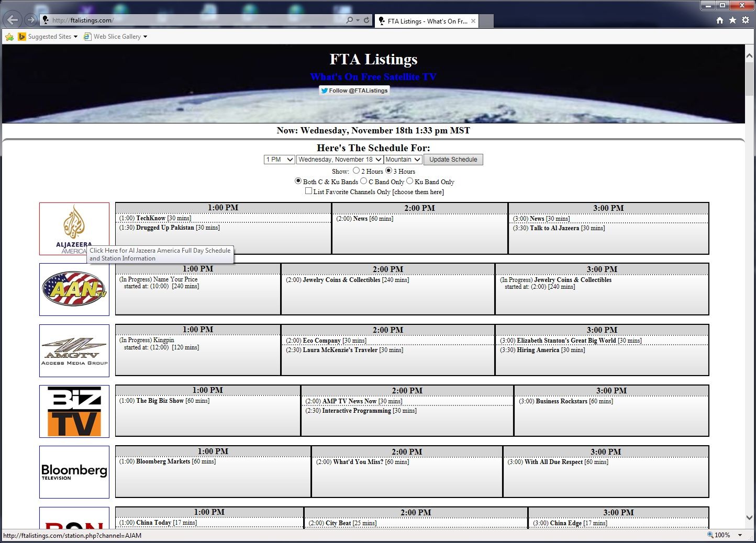Click The Big Biz Show listing

[x=160, y=401]
